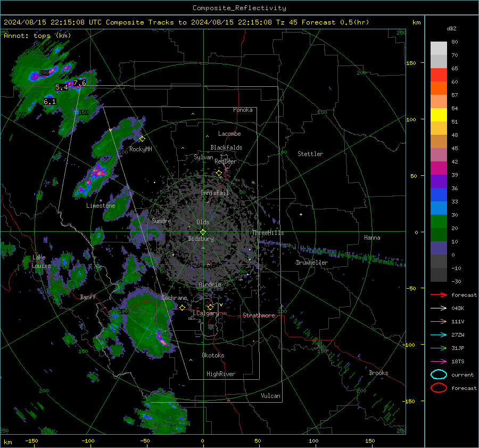Click the yellow diamond marker below RedDeer
This screenshot has width=479, height=448.
tap(219, 173)
